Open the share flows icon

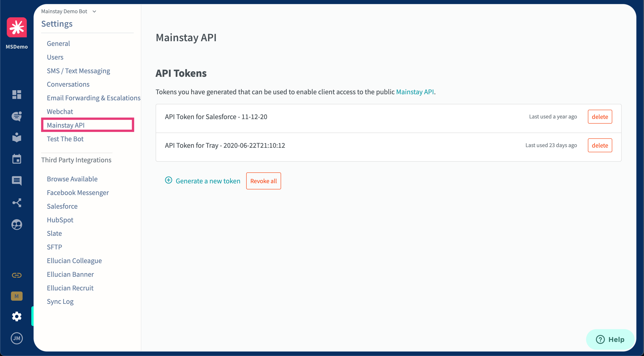pyautogui.click(x=17, y=203)
